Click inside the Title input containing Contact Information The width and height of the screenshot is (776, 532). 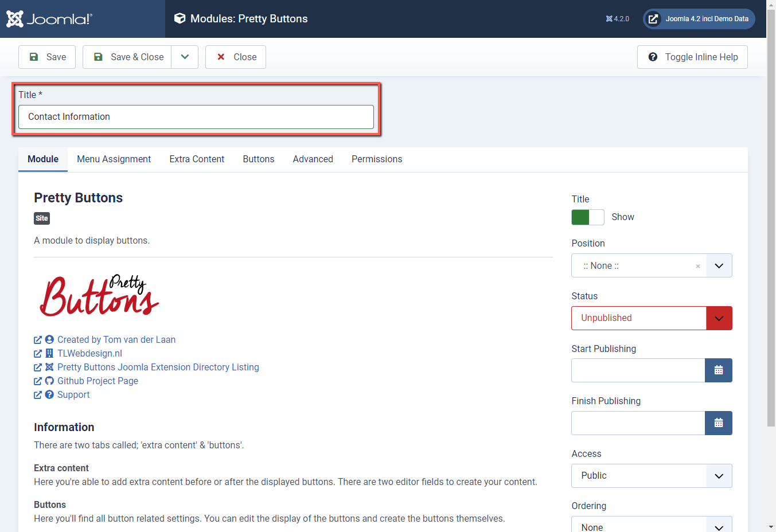[196, 116]
